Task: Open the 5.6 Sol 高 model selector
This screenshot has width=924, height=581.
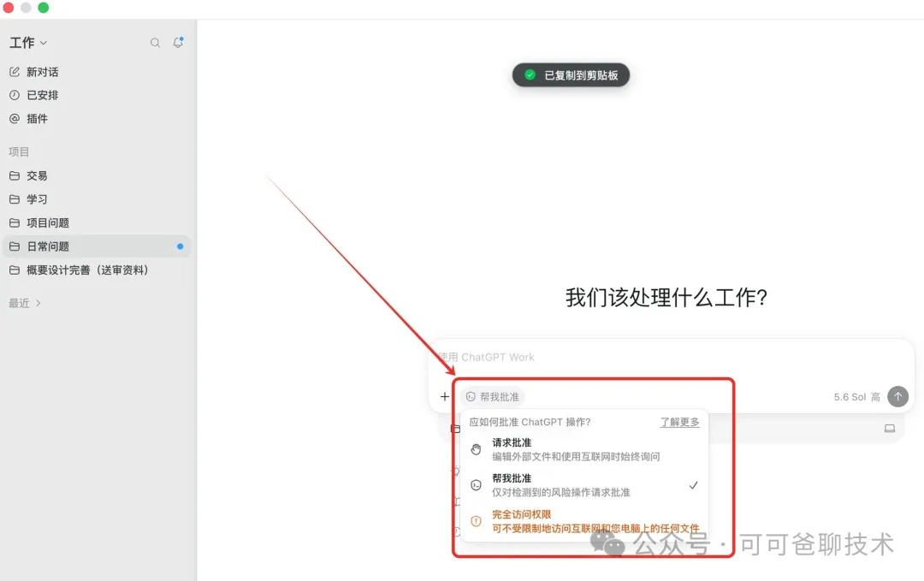Action: [x=856, y=397]
